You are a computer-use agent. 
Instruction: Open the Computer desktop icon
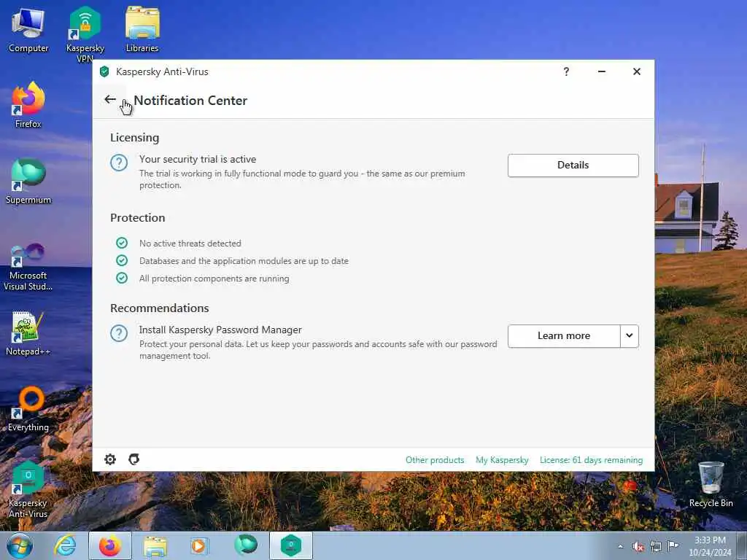[x=28, y=31]
